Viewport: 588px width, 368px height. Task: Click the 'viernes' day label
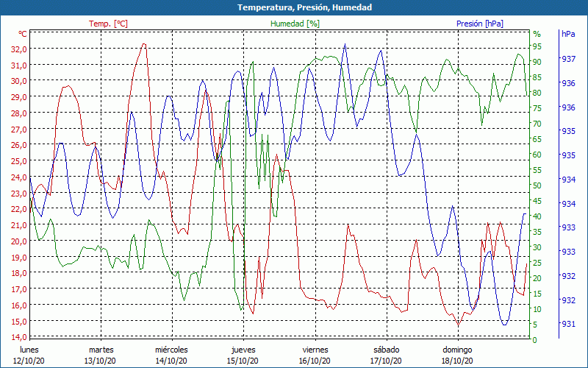[x=315, y=350]
